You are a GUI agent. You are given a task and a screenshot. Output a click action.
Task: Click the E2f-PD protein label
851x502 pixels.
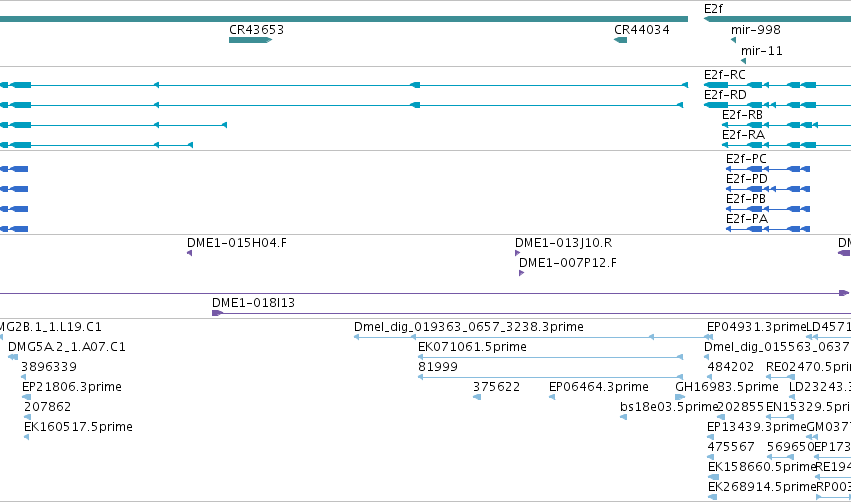(747, 179)
